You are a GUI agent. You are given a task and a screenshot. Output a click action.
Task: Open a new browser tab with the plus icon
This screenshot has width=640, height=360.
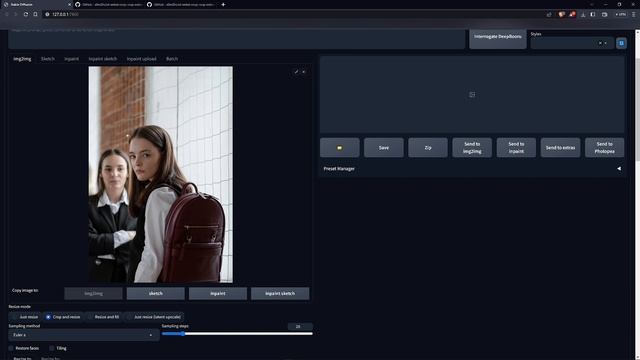(223, 4)
